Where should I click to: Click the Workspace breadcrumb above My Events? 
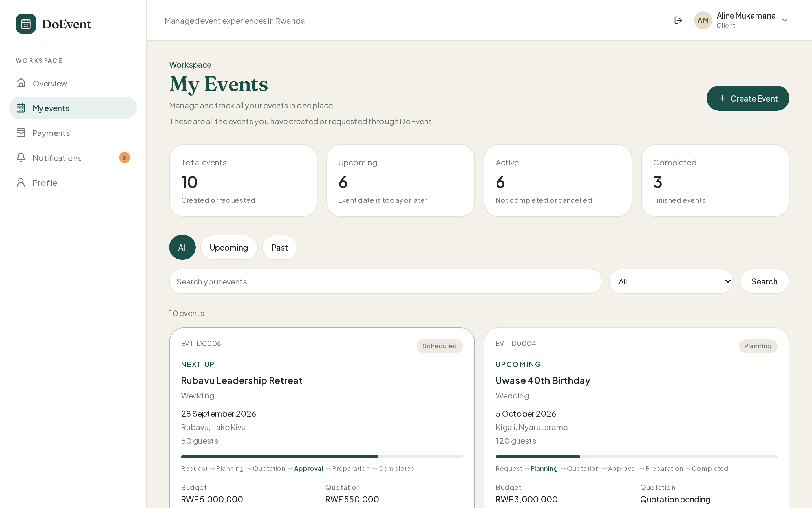190,65
